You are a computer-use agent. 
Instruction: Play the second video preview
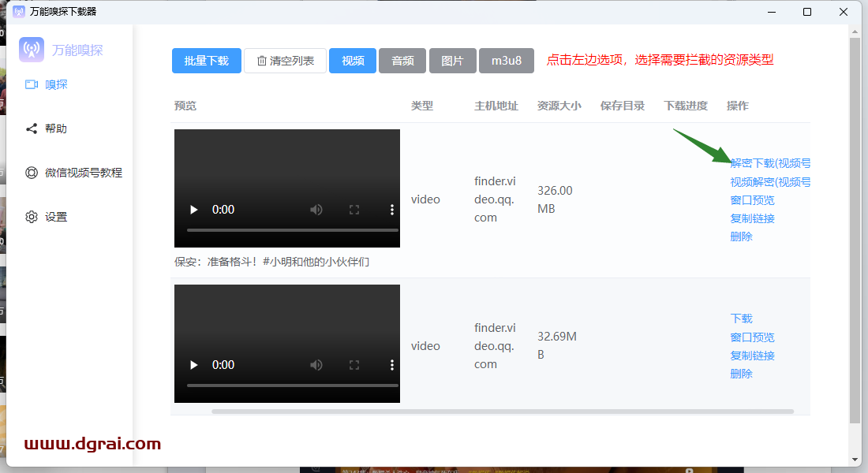point(193,365)
